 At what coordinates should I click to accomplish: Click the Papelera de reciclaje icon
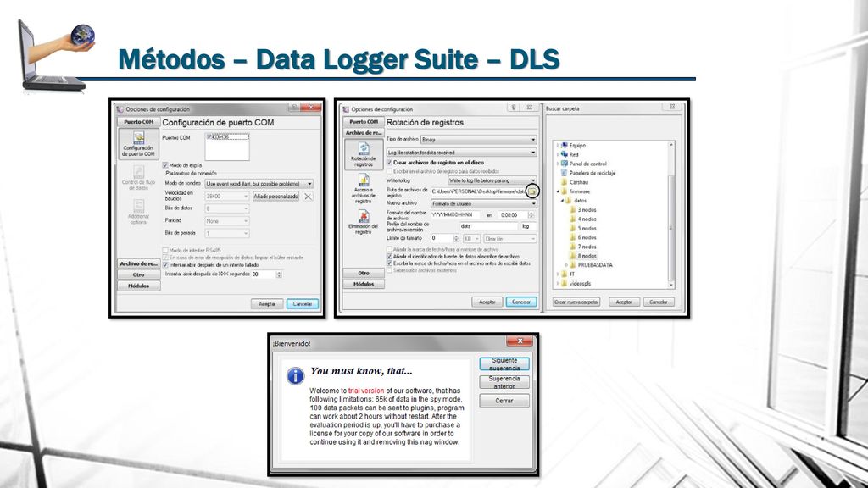565,173
